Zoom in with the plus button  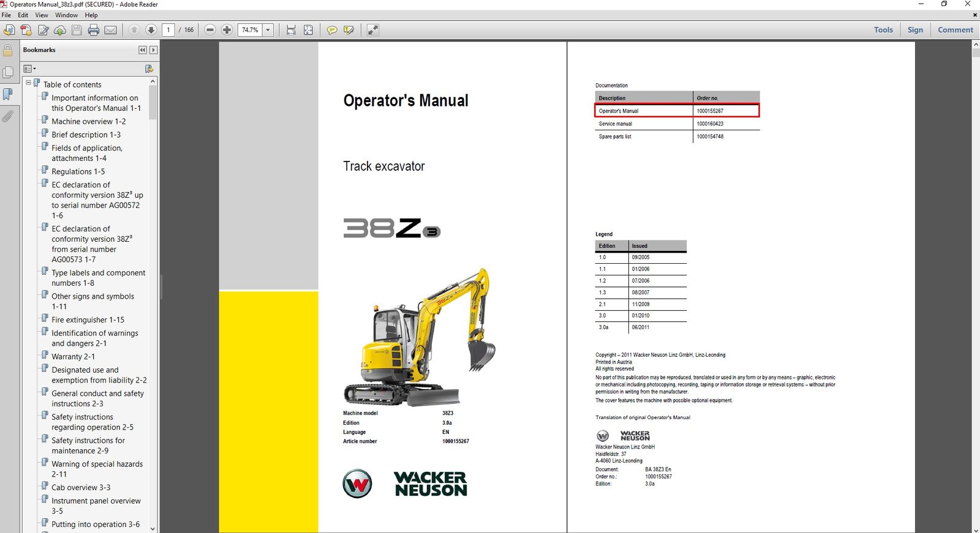pos(227,30)
